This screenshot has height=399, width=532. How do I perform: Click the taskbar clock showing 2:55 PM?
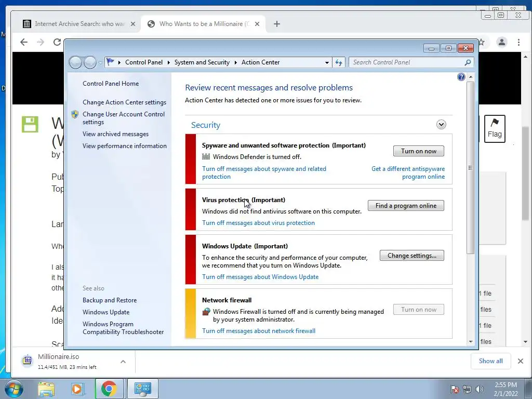506,389
